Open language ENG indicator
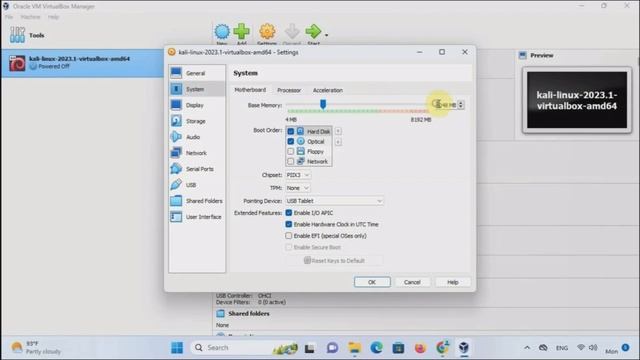The width and height of the screenshot is (640, 360). click(562, 348)
